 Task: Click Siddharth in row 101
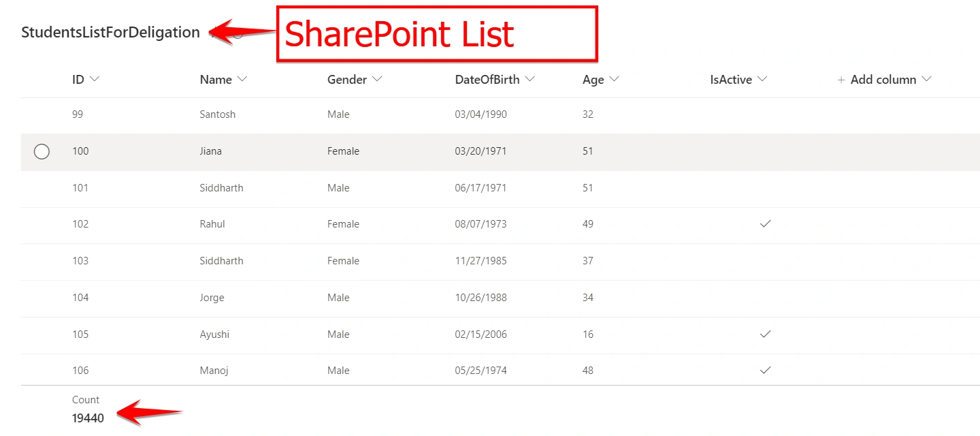pos(221,188)
